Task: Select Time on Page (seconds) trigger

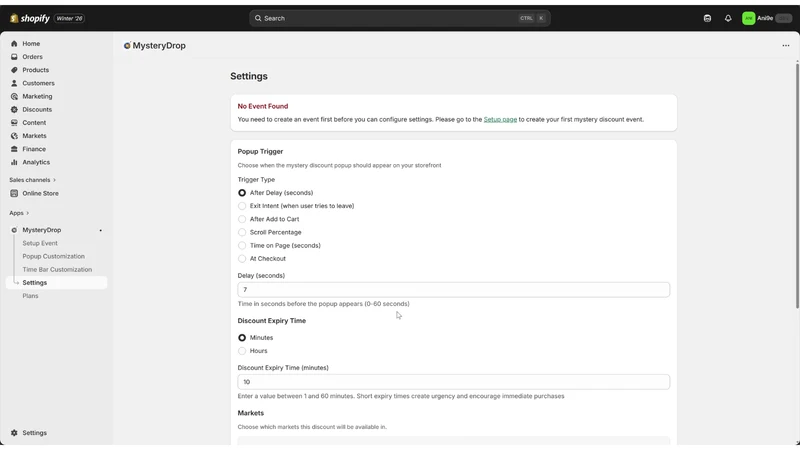Action: coord(242,245)
